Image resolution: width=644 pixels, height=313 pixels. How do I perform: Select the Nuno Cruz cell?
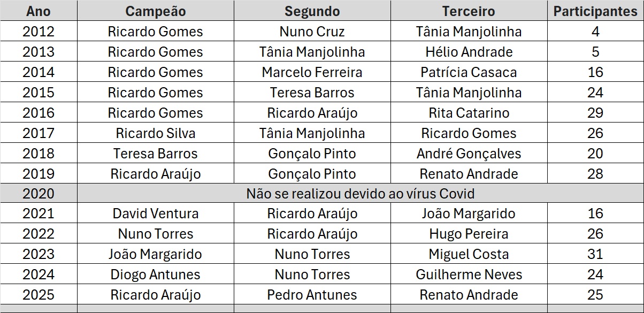[312, 32]
